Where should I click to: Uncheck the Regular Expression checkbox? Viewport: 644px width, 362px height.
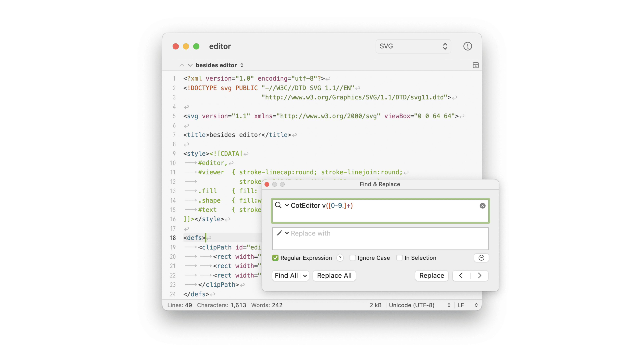(275, 258)
